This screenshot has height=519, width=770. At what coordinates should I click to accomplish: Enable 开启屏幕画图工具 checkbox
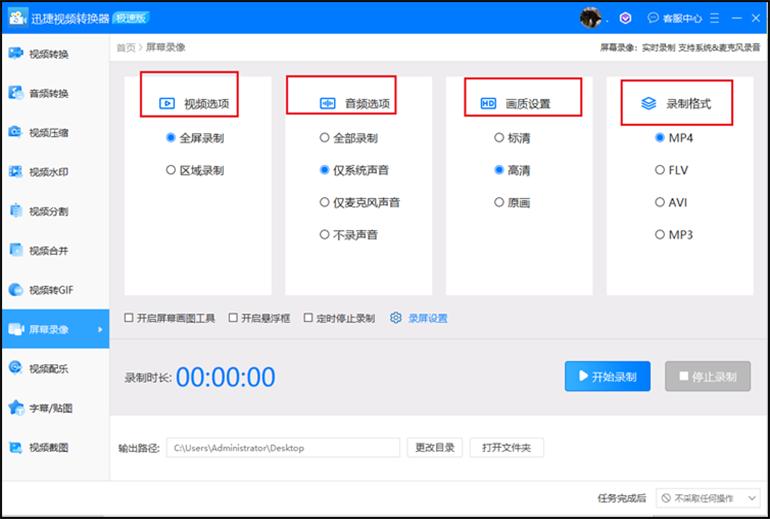(129, 318)
